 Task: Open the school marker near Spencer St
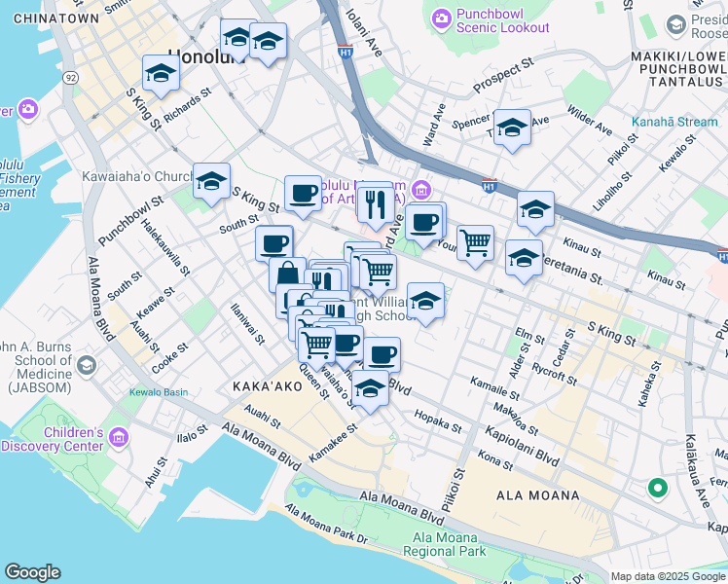pyautogui.click(x=512, y=128)
